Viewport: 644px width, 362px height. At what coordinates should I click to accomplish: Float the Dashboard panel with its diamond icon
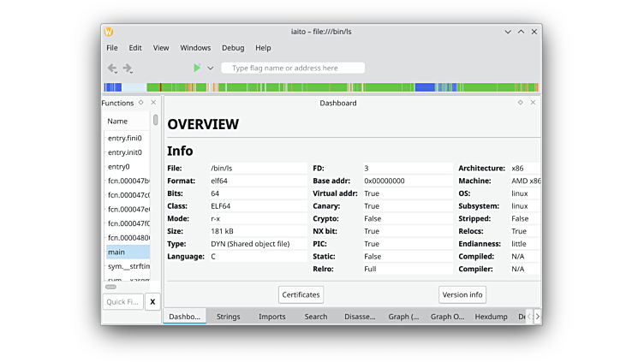click(x=520, y=103)
